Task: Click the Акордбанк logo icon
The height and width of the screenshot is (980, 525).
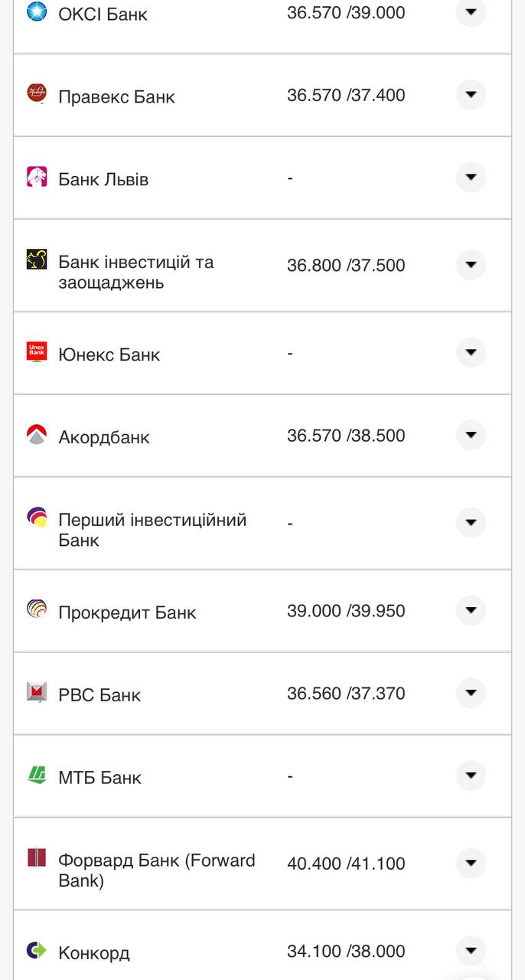Action: coord(37,435)
